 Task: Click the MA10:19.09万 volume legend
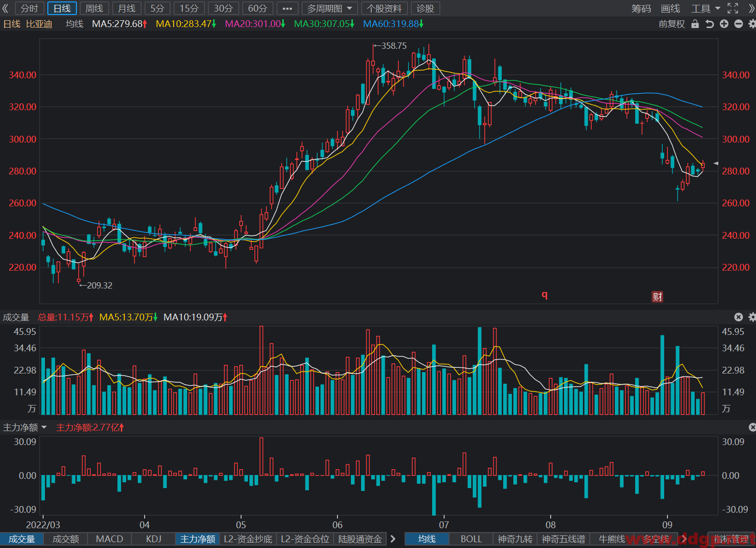click(195, 317)
